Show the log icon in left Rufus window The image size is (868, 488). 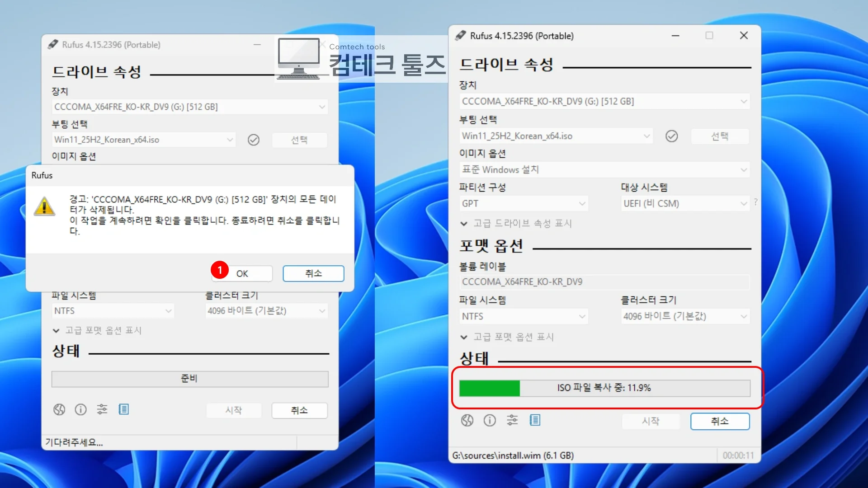[x=123, y=409]
